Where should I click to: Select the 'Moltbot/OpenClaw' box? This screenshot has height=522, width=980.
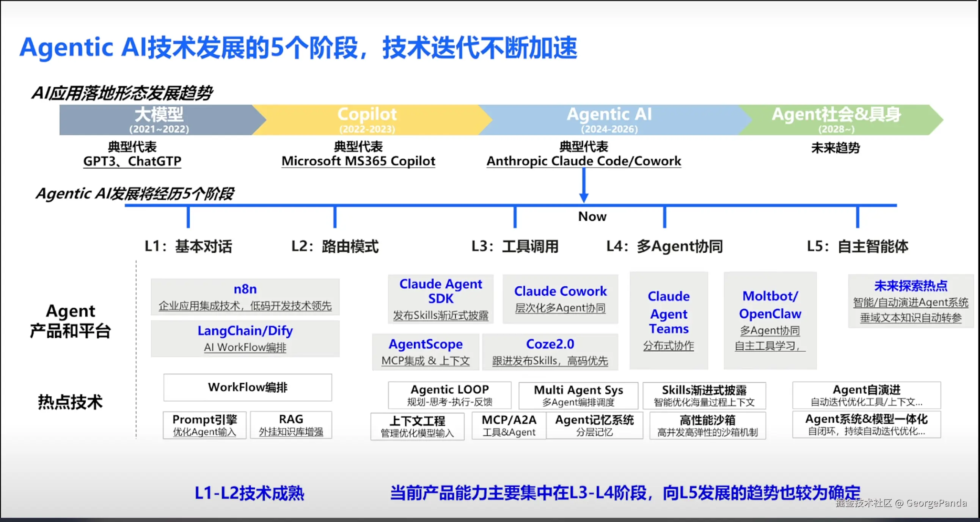click(770, 320)
